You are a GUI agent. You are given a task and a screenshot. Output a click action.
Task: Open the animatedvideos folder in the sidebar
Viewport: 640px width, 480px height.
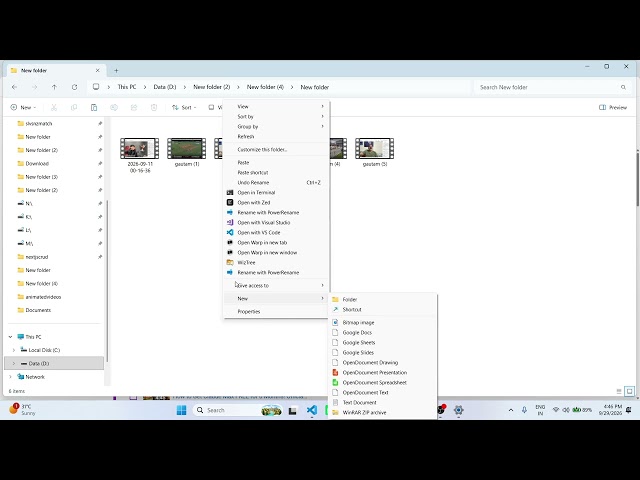tap(43, 297)
